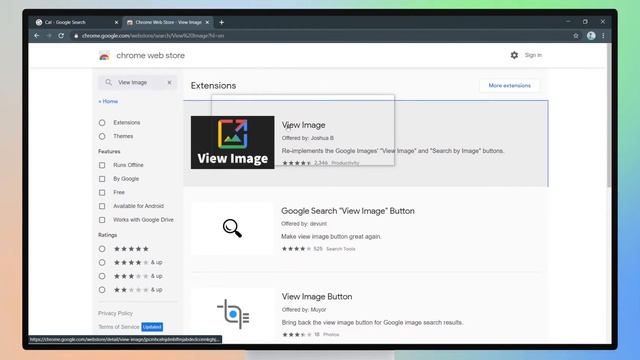Click the Sign in link

click(533, 55)
